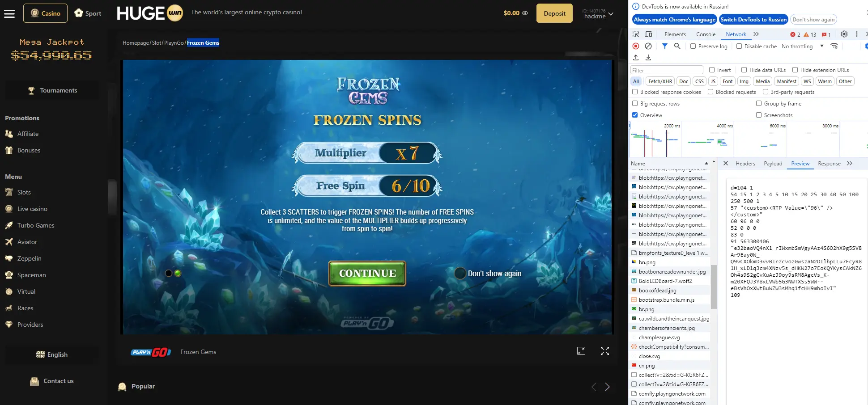Close the request details pane
868x405 pixels.
coord(726,163)
